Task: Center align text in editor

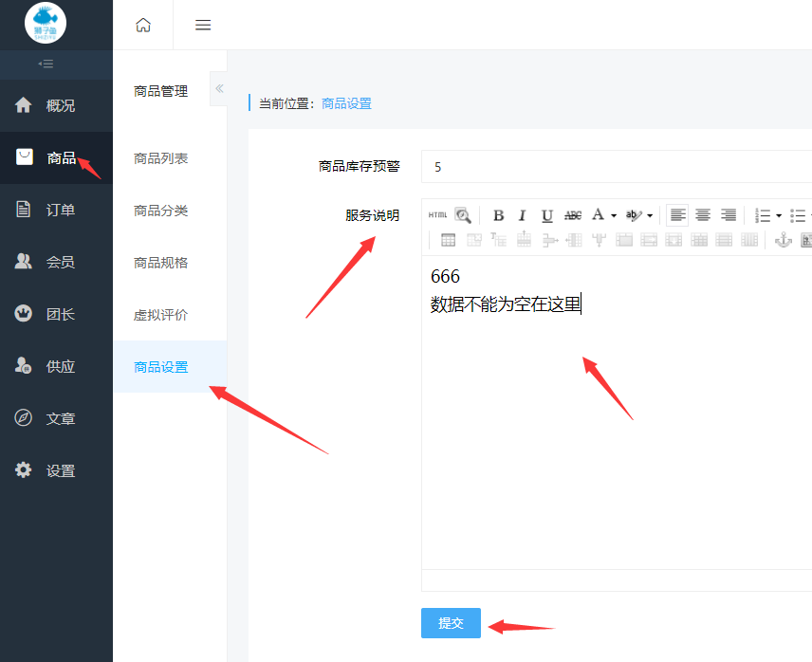Action: point(703,214)
